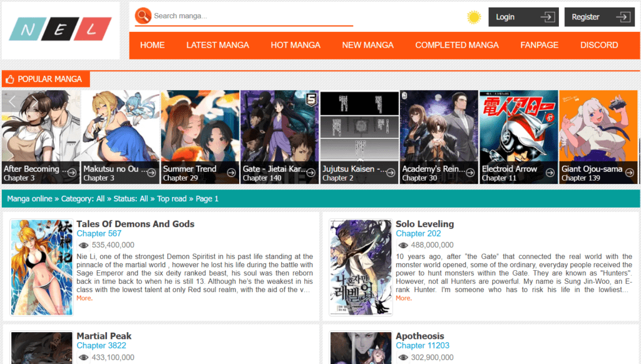Click the eye views icon for Apotheosis
The image size is (641, 364).
[x=403, y=358]
